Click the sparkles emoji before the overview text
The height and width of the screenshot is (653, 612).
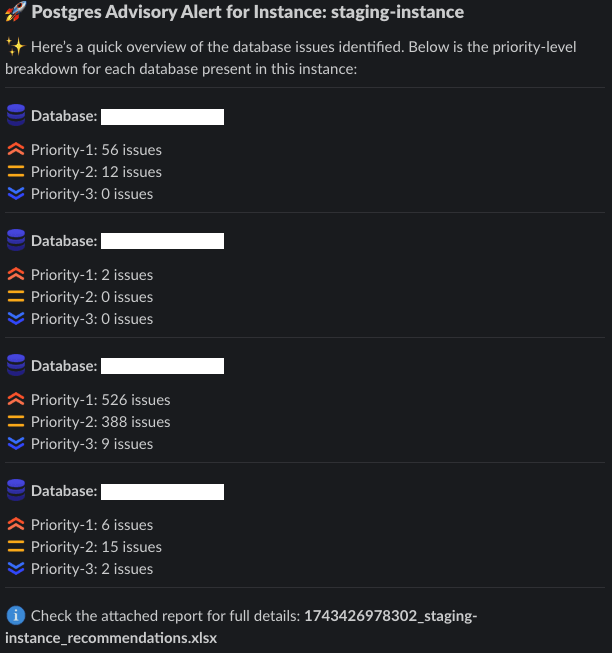click(x=16, y=47)
